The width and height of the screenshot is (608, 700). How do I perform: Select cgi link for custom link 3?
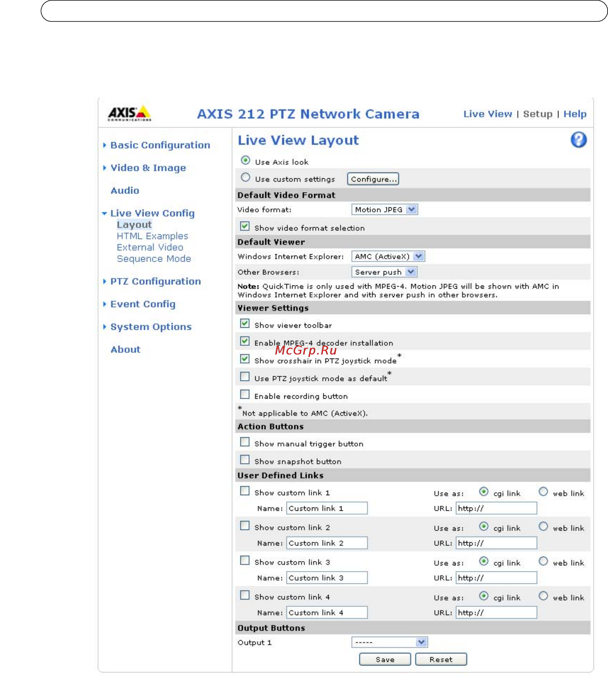[483, 561]
